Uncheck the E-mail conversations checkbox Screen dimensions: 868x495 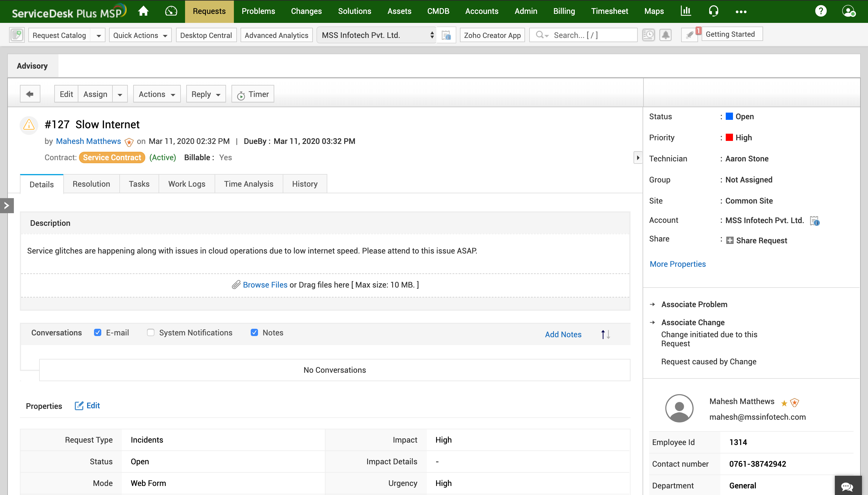98,332
